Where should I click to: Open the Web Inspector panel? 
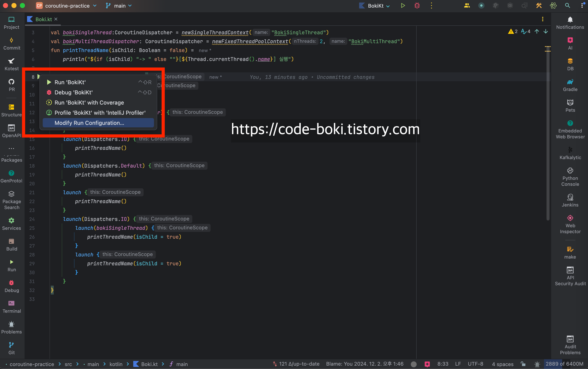tap(570, 224)
